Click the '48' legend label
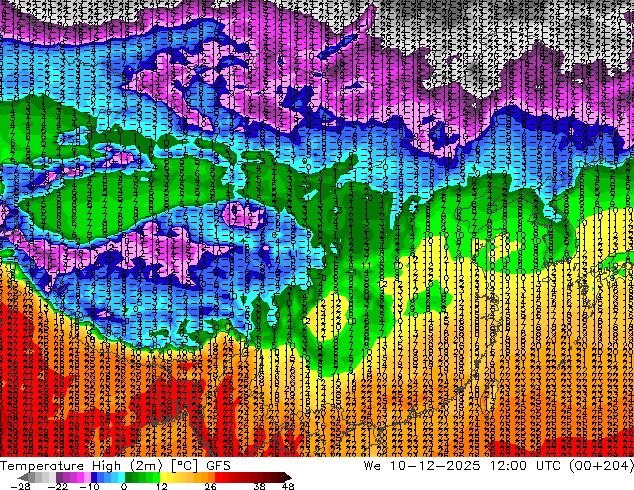Screen dimensions: 634x490 tap(288, 486)
